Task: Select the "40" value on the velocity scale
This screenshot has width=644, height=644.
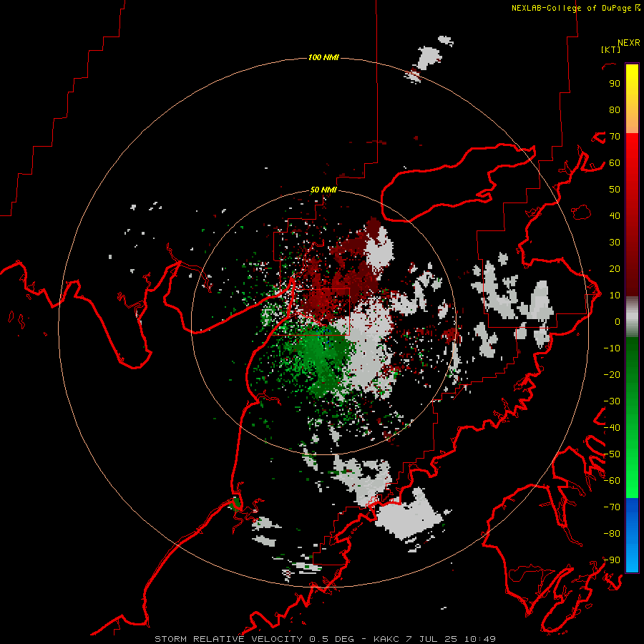Action: pyautogui.click(x=615, y=215)
